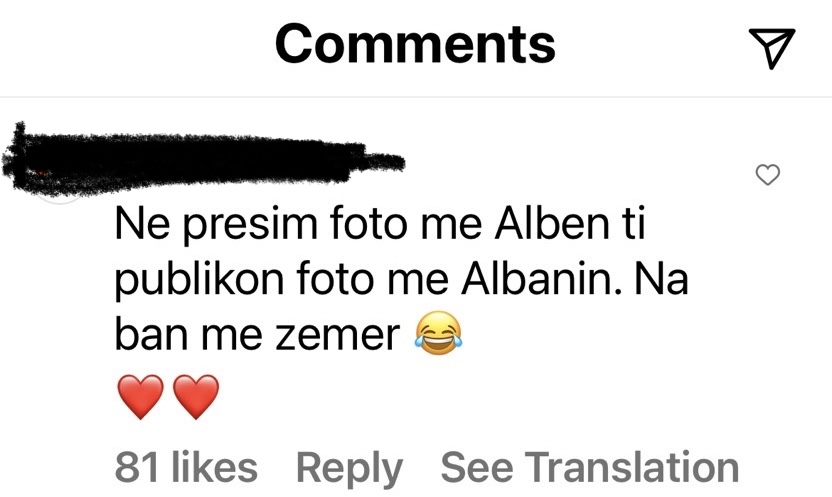Tap the line "Ne presim foto me Alben ti"
The height and width of the screenshot is (497, 832).
point(379,224)
